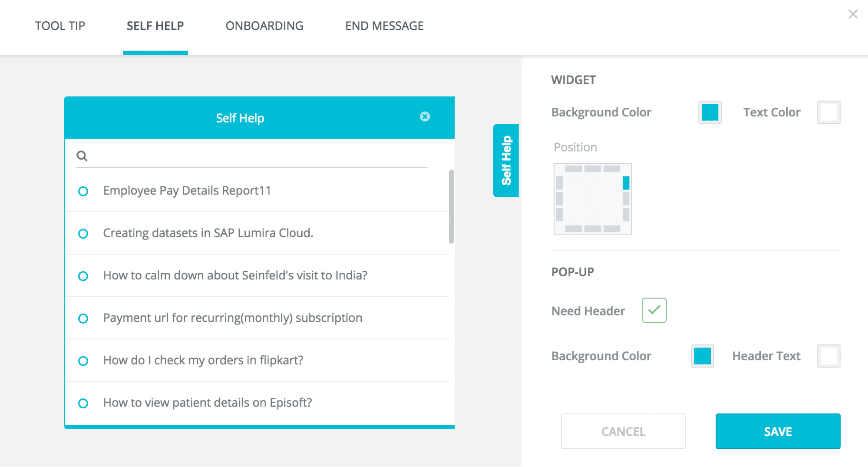Go to the END MESSAGE tab

tap(384, 26)
